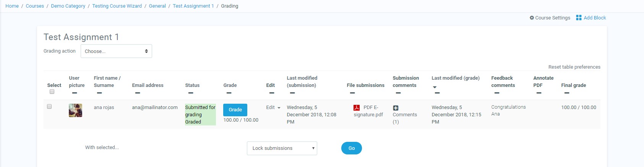Open the Lock submissions dropdown
644x167 pixels.
(x=282, y=148)
